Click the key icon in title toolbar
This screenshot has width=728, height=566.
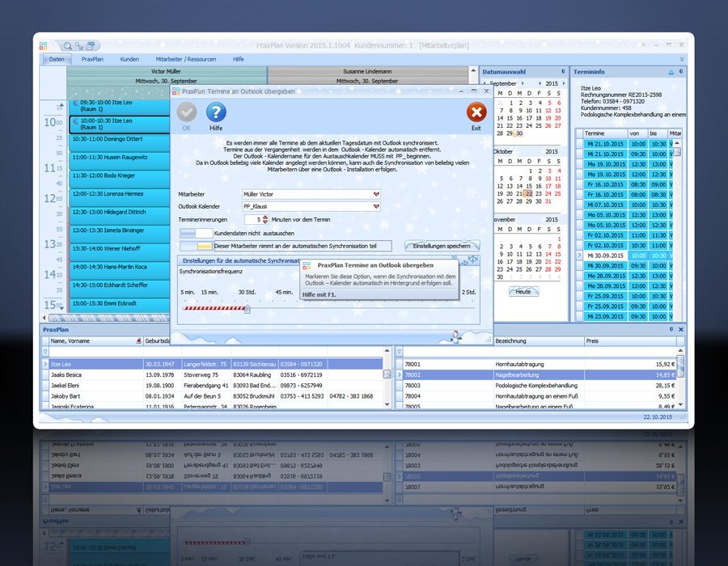click(x=79, y=45)
